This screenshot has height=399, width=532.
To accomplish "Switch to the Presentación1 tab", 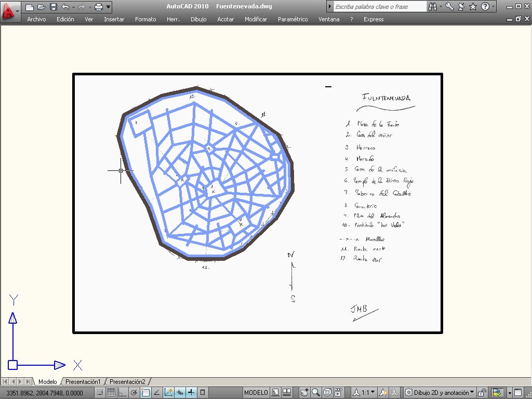I will pyautogui.click(x=83, y=382).
